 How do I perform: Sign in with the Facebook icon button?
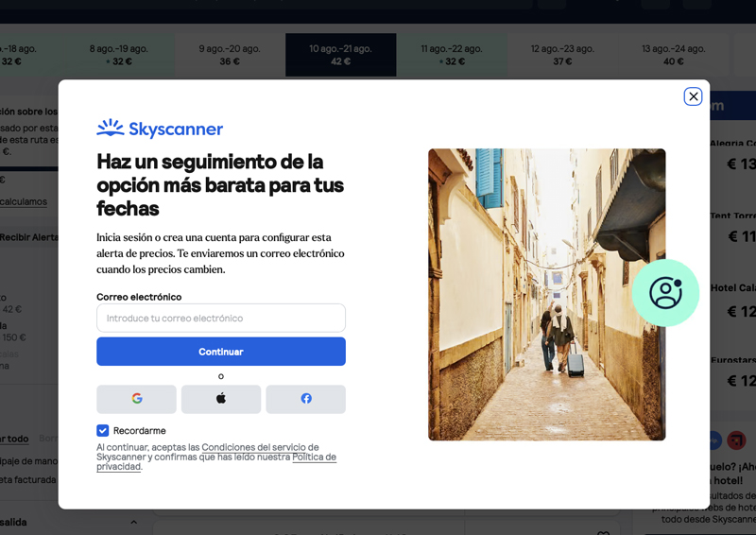point(305,399)
